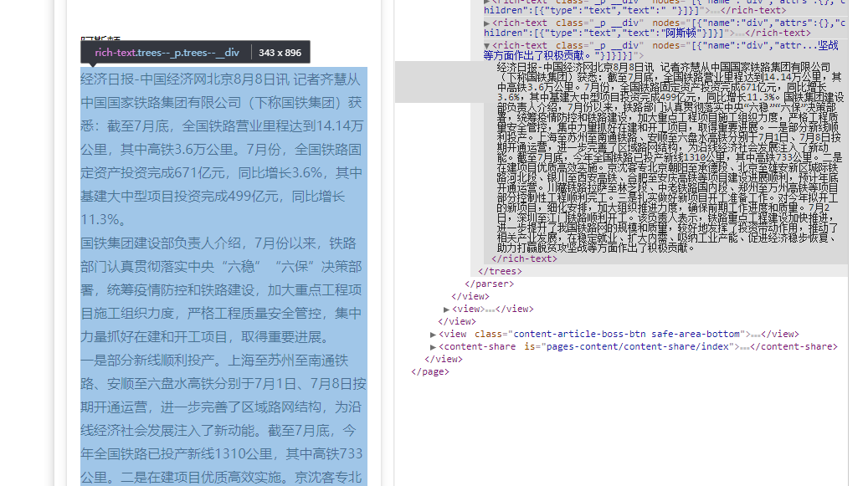Screen dimensions: 868x486
Task: Select the </rich-text> closing tag row
Action: (x=524, y=258)
